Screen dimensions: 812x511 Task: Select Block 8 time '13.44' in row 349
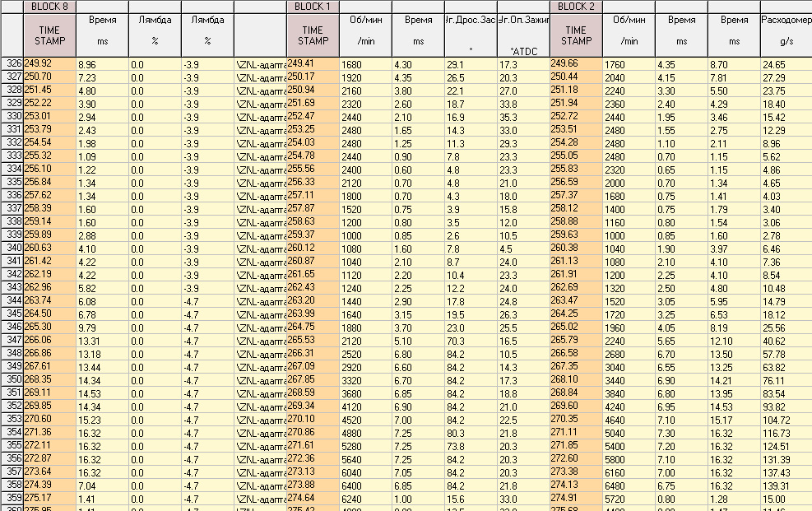point(103,368)
